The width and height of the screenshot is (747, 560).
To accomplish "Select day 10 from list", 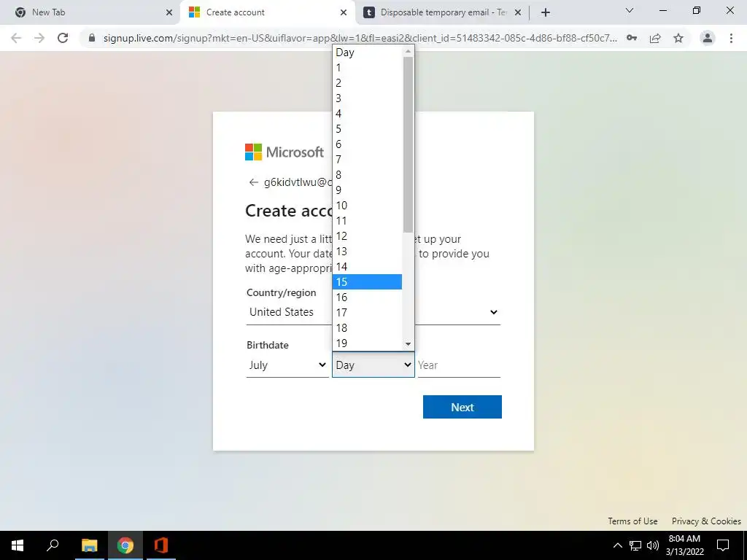I will pyautogui.click(x=367, y=205).
